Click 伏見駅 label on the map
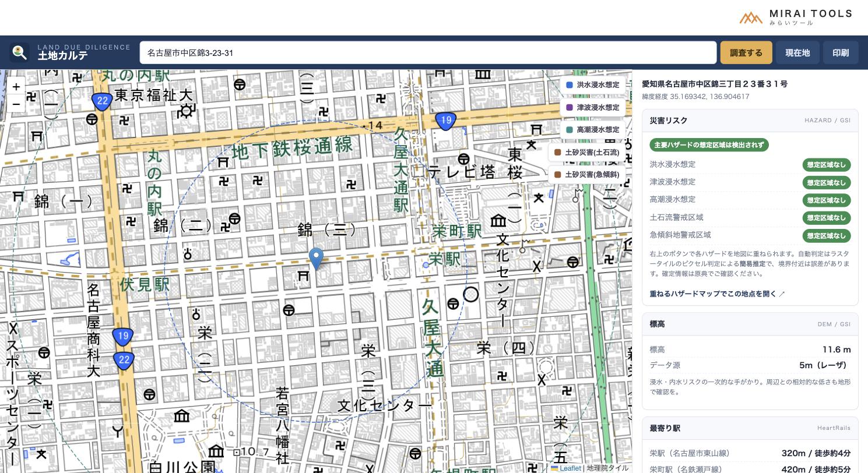The image size is (868, 473). pyautogui.click(x=144, y=284)
